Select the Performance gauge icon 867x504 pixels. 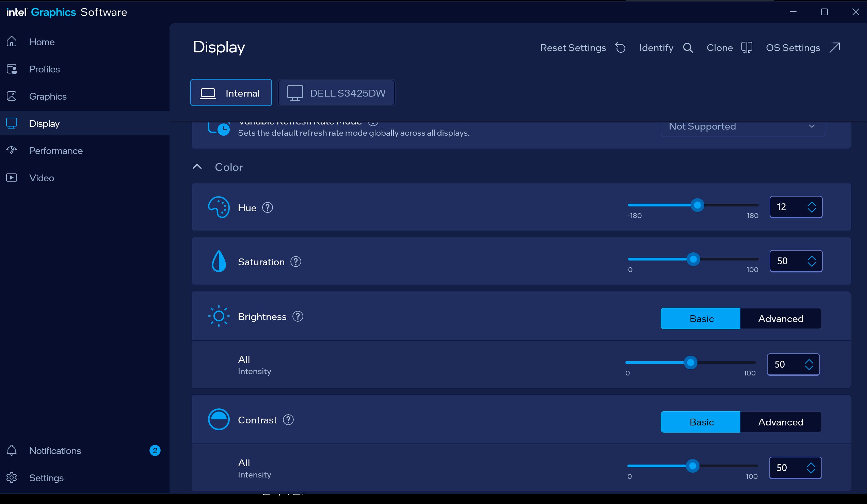pyautogui.click(x=12, y=150)
